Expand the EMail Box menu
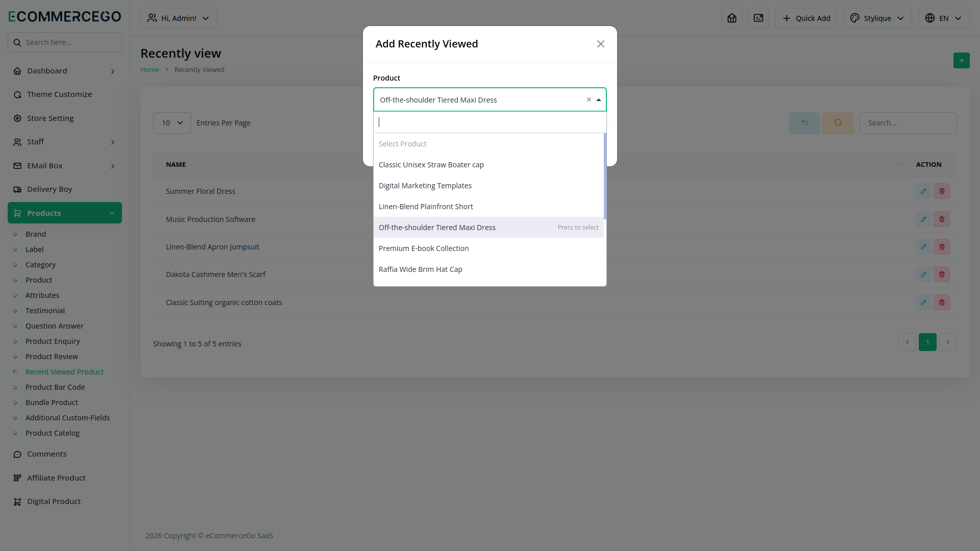This screenshot has width=980, height=551. (x=65, y=166)
